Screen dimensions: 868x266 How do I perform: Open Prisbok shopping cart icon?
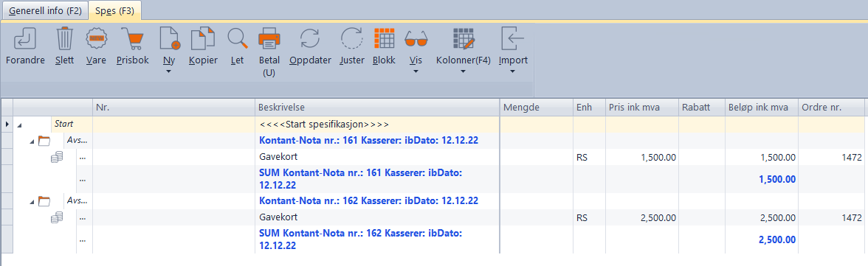[x=132, y=39]
